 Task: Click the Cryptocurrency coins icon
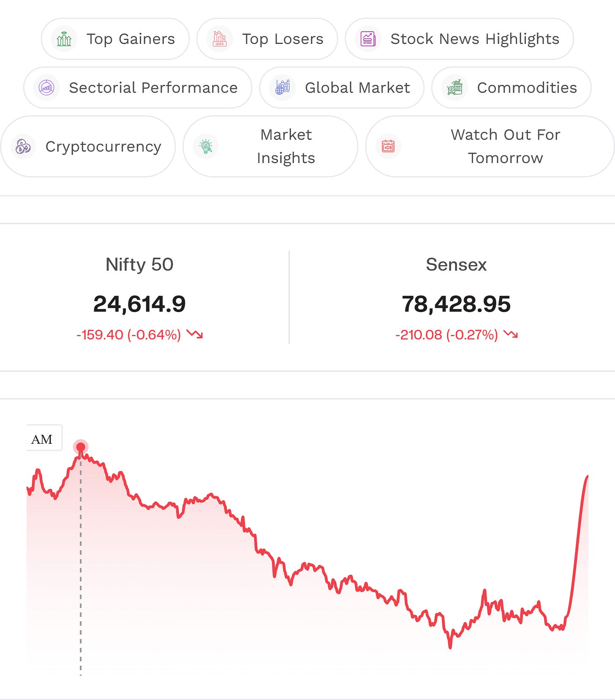[23, 147]
